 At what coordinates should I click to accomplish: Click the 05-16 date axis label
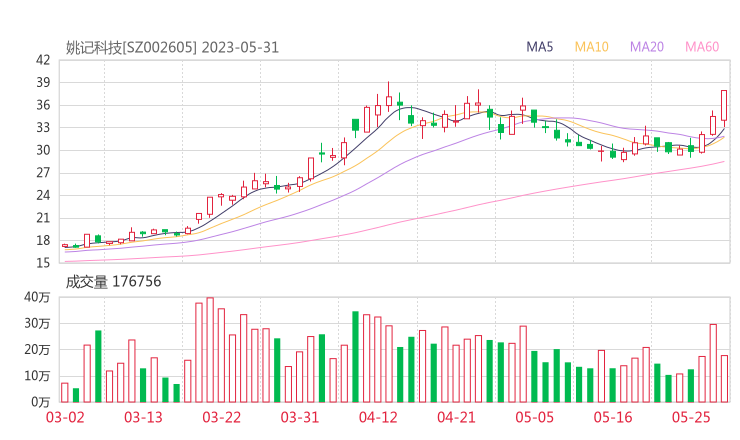(x=613, y=417)
